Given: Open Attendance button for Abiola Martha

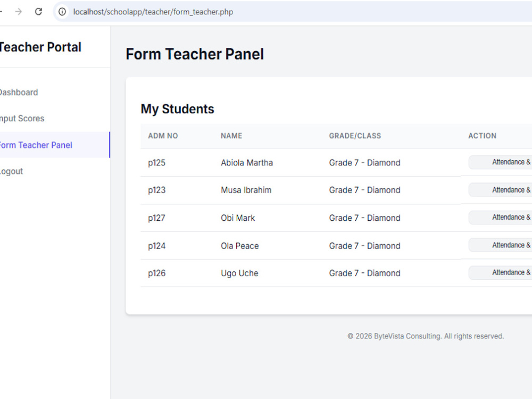Looking at the screenshot, I should point(500,162).
